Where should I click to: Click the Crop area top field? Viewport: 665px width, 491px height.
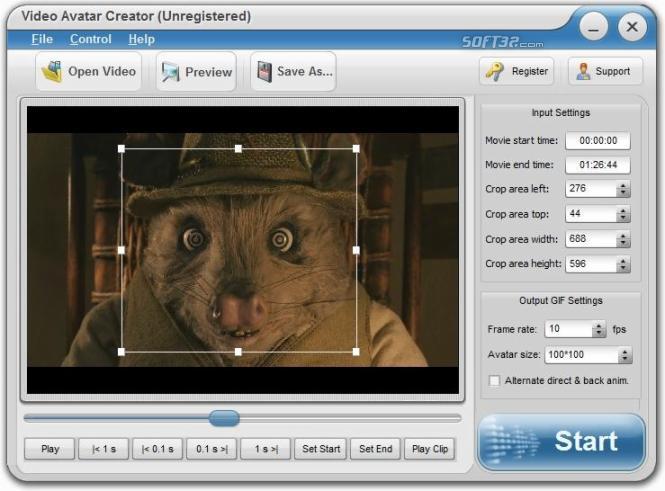pos(591,214)
